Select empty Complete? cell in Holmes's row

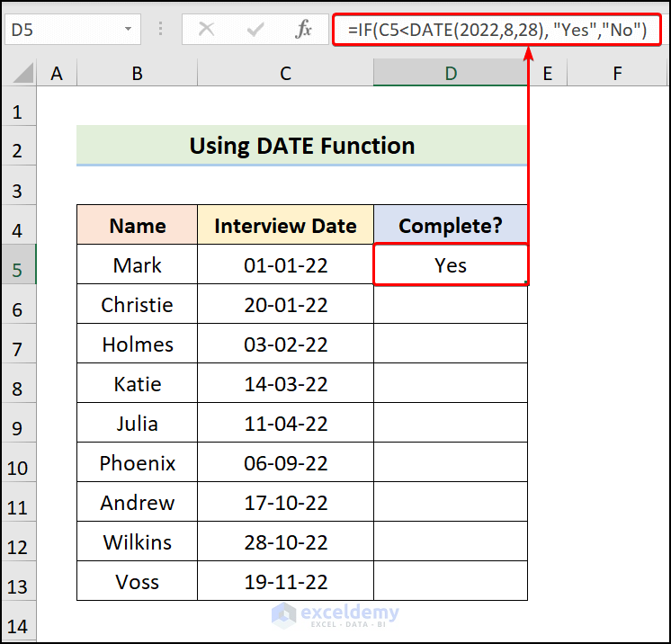[451, 344]
